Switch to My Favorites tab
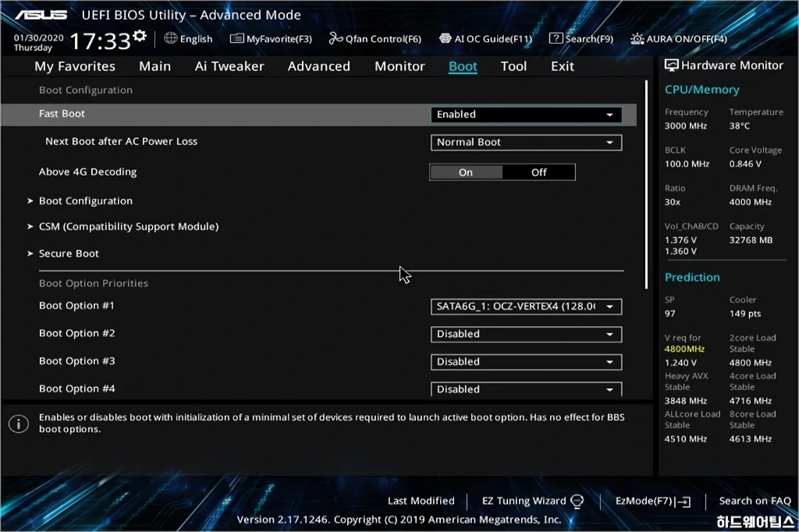The image size is (799, 532). click(75, 66)
